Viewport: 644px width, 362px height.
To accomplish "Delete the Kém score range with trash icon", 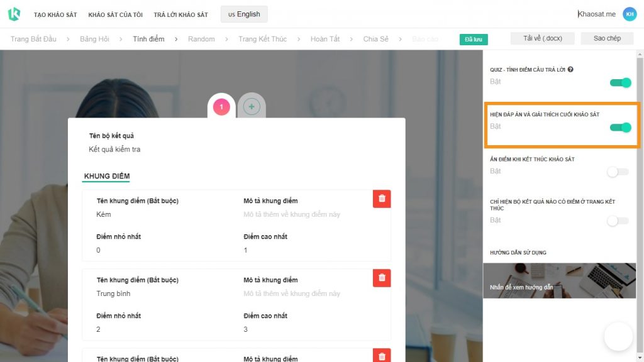I will (382, 199).
